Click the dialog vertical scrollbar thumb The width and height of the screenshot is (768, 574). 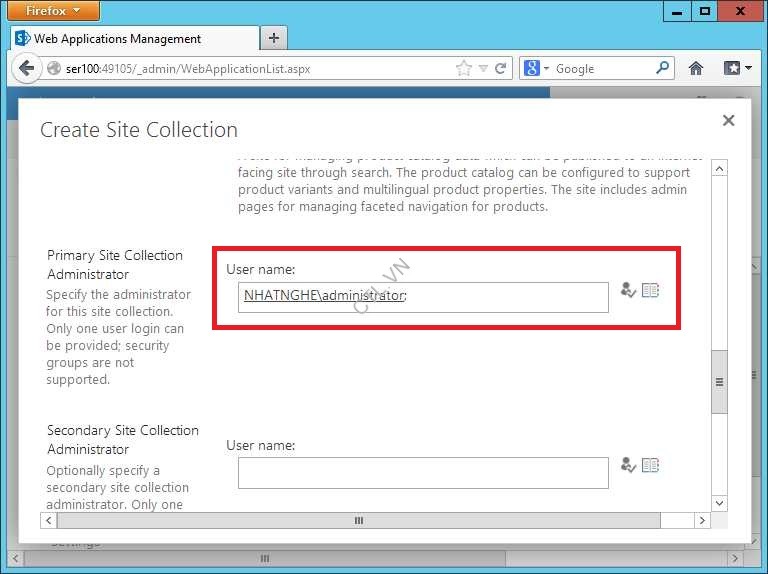[x=719, y=381]
